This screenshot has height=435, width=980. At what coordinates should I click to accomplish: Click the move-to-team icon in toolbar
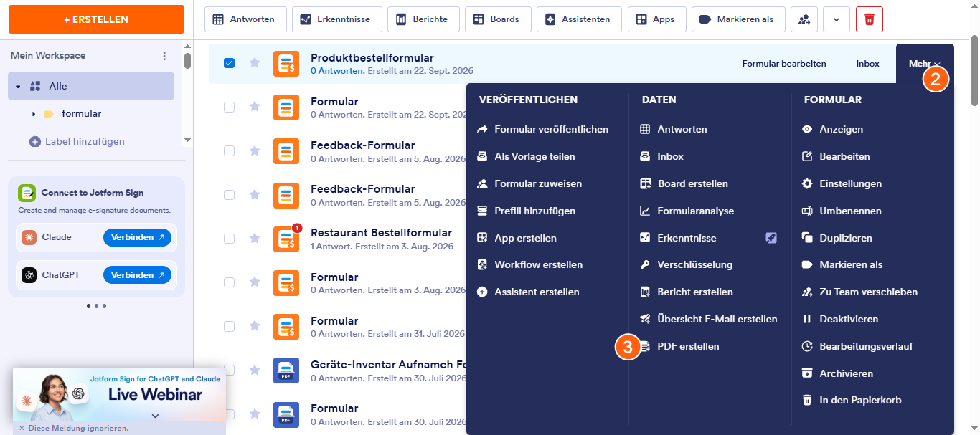(804, 19)
